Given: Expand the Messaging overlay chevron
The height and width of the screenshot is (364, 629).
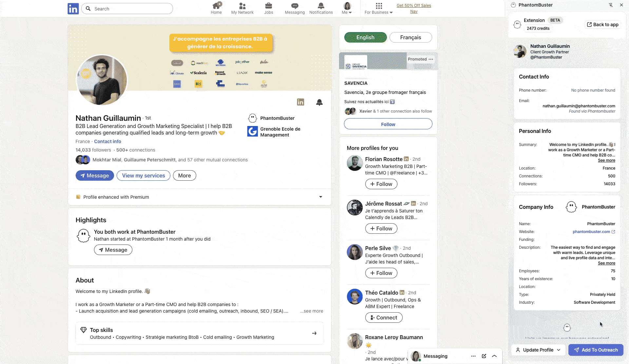Looking at the screenshot, I should click(x=494, y=356).
